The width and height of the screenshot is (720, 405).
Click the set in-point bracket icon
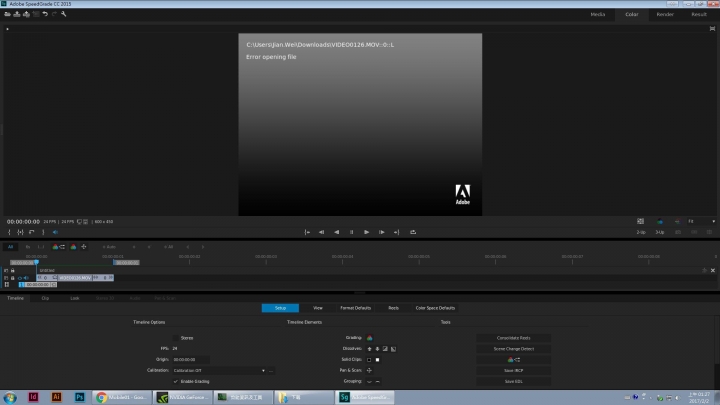9,232
